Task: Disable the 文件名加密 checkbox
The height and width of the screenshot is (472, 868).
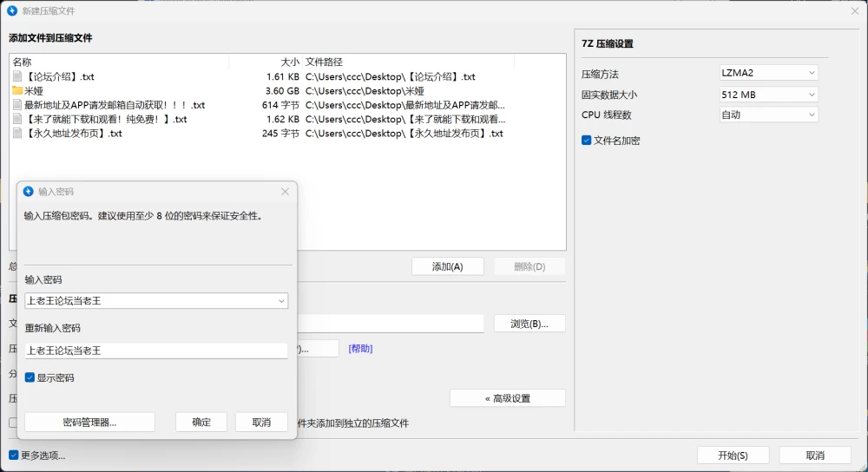Action: tap(586, 141)
